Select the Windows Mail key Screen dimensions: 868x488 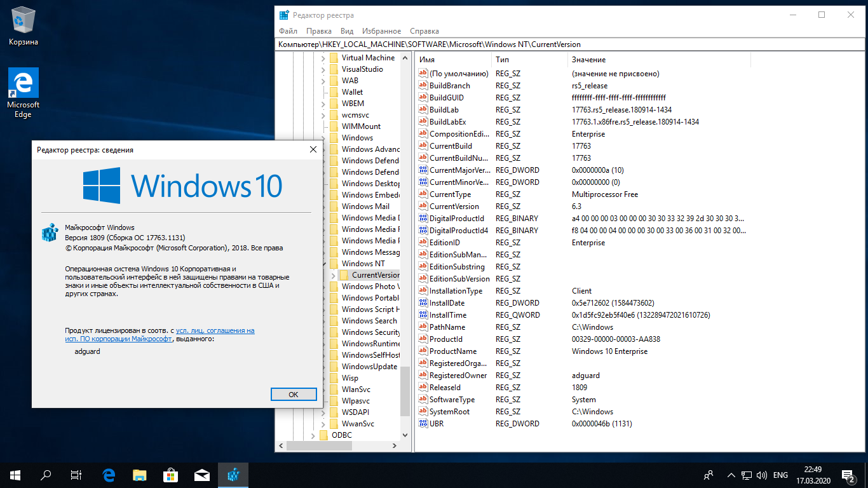pos(365,207)
